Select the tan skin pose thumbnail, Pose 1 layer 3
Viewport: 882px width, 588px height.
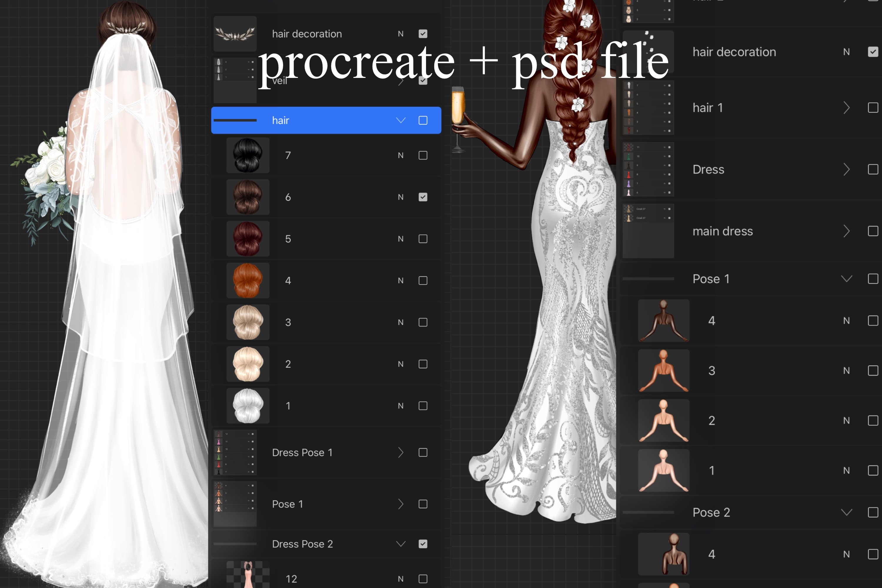point(664,370)
